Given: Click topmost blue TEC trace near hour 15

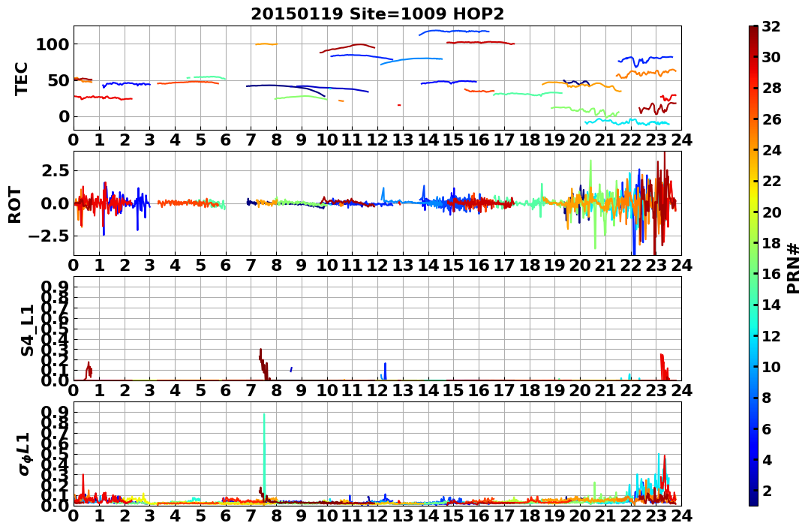Looking at the screenshot, I should (x=453, y=32).
